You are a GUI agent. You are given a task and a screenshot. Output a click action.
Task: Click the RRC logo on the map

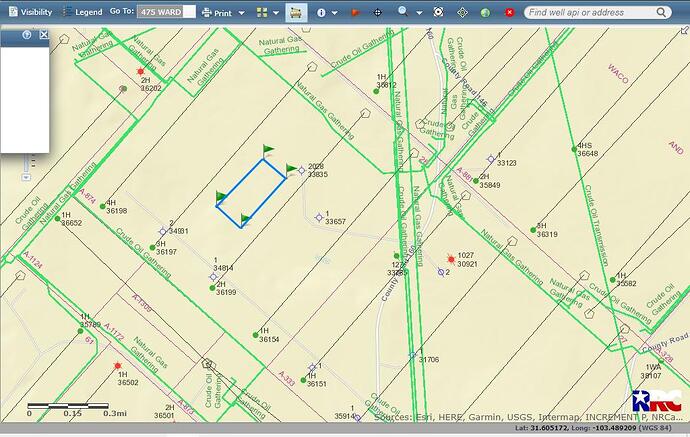click(x=655, y=405)
